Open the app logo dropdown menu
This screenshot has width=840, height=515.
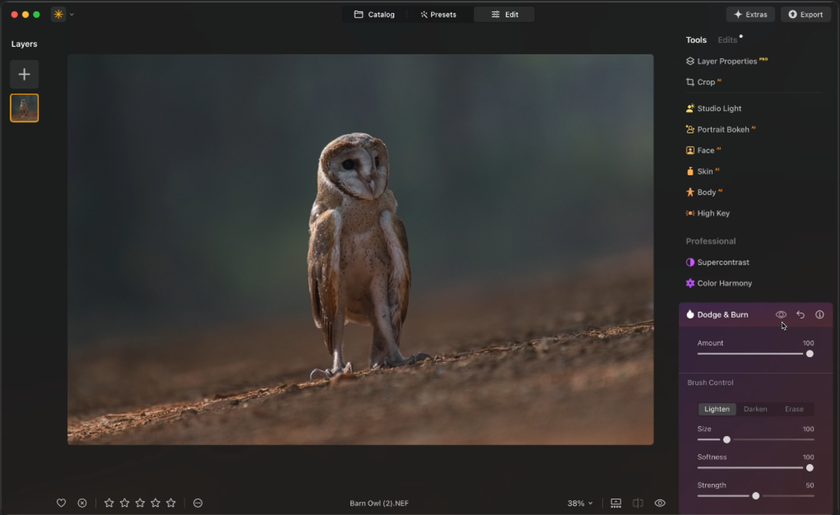tap(63, 15)
